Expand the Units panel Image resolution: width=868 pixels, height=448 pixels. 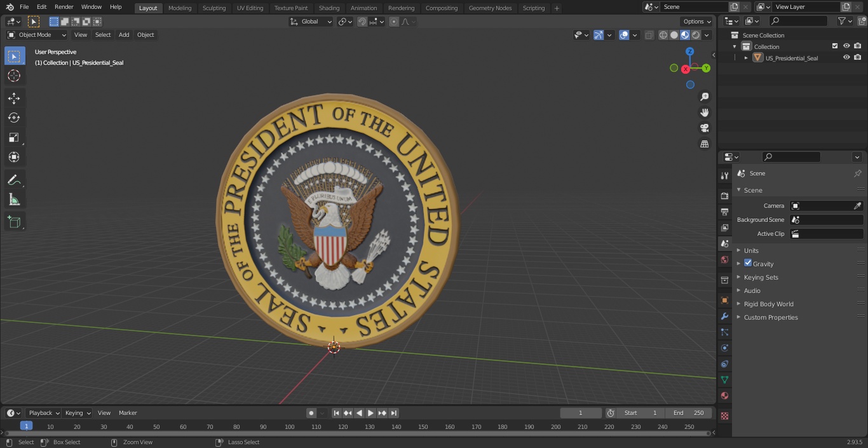point(751,250)
